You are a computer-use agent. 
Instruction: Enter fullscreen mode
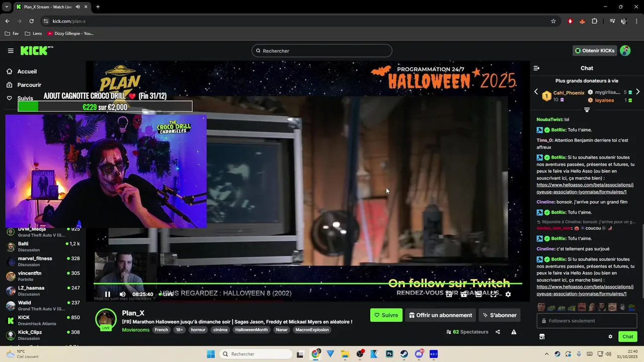point(494,294)
